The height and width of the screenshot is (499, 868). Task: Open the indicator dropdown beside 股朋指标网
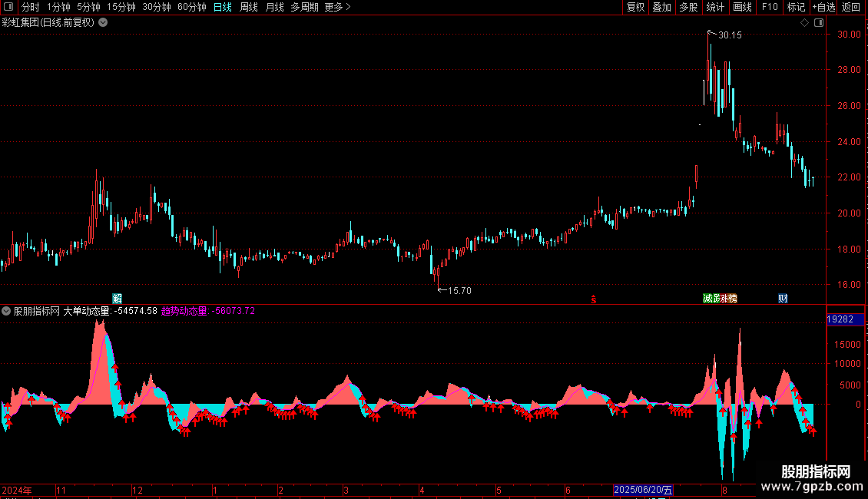coord(6,311)
